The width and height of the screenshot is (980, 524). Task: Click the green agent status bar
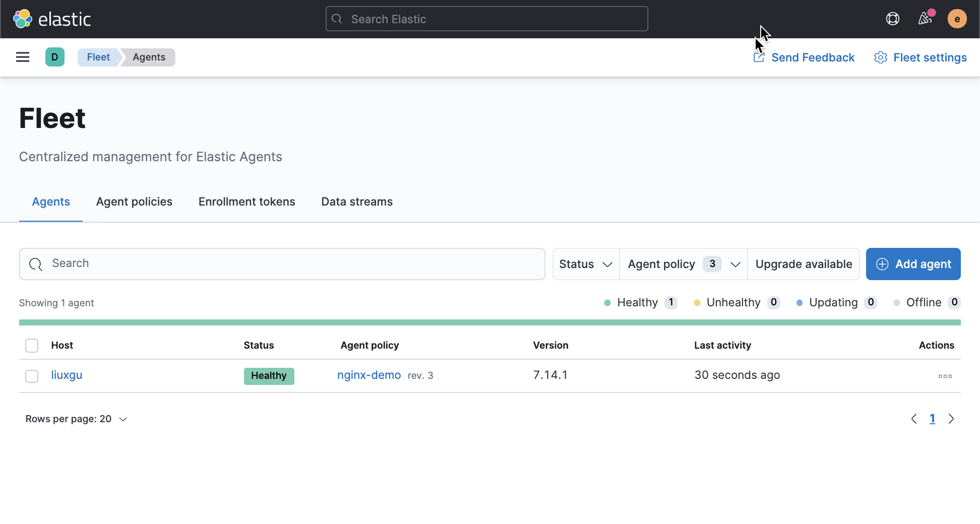coord(489,322)
